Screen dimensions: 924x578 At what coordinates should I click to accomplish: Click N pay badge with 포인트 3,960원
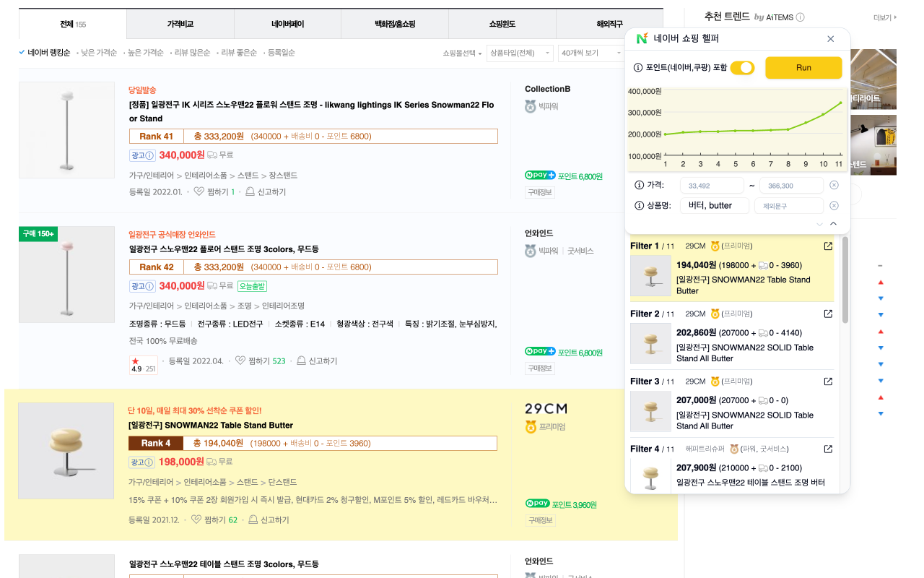(537, 504)
